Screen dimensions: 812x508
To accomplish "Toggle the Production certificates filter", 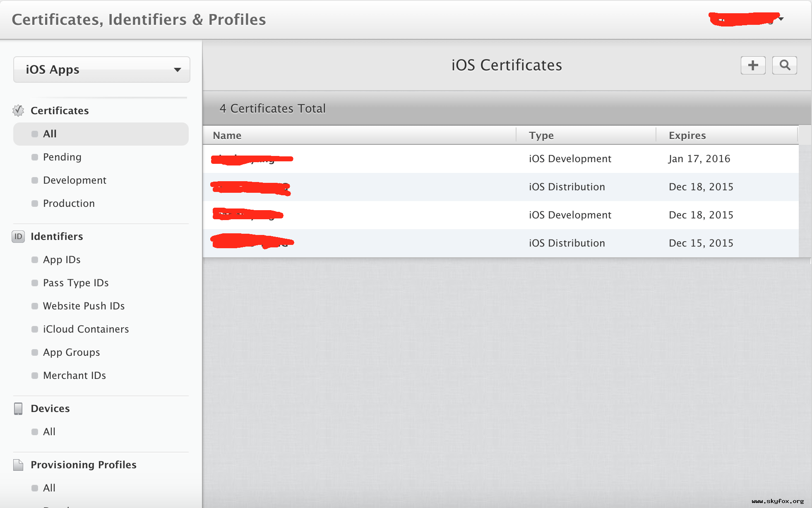I will pyautogui.click(x=70, y=203).
